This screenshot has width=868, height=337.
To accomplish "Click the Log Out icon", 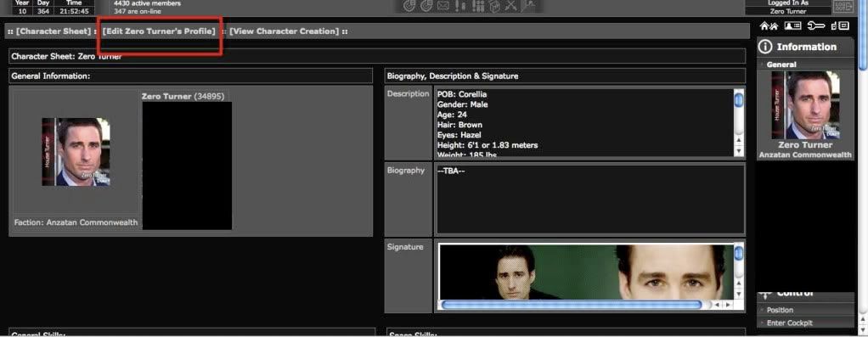I will click(843, 6).
